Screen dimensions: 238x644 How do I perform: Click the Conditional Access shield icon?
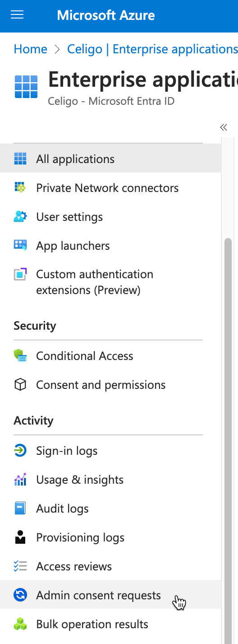(20, 356)
